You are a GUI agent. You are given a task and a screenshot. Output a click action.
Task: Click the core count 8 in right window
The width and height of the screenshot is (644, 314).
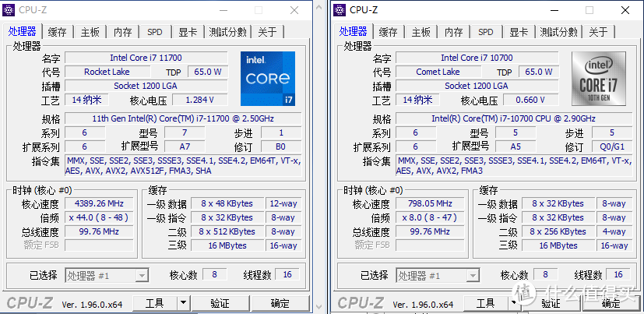click(x=545, y=274)
